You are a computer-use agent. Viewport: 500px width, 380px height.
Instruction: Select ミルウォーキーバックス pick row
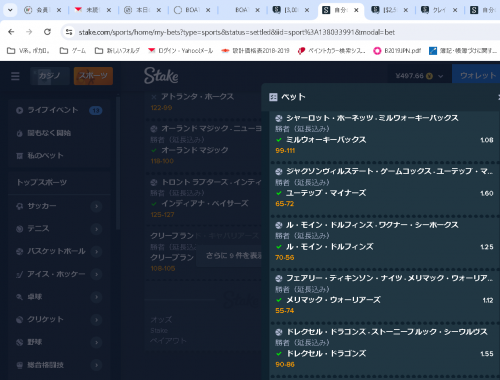385,140
